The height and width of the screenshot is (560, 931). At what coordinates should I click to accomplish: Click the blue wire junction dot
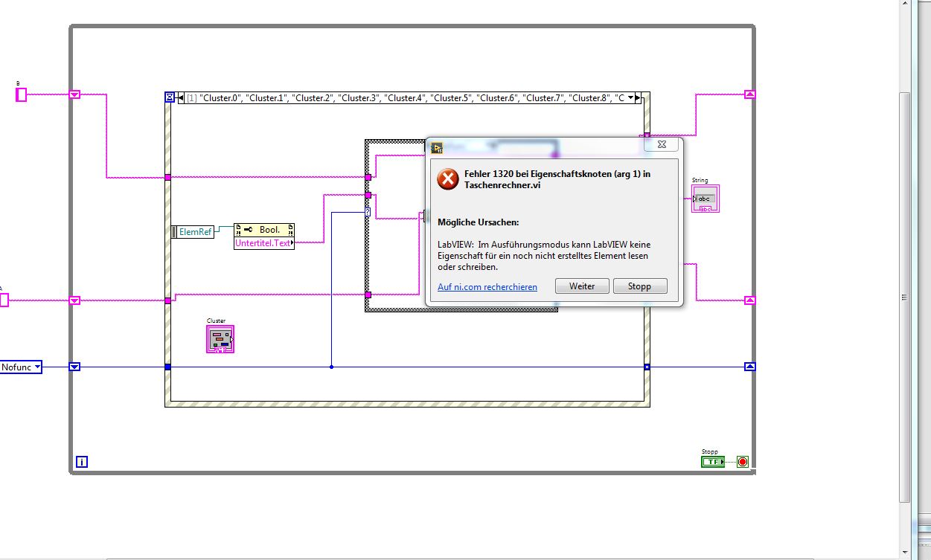click(331, 367)
